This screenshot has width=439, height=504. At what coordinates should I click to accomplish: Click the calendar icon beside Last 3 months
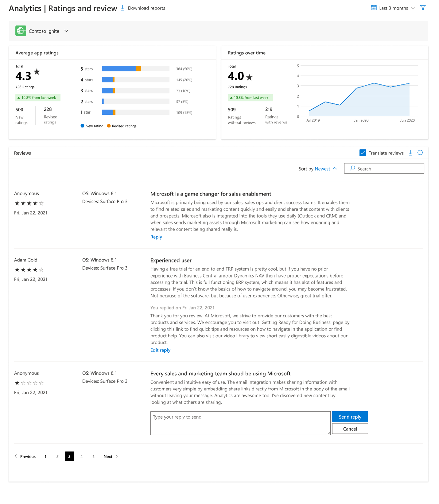tap(374, 8)
